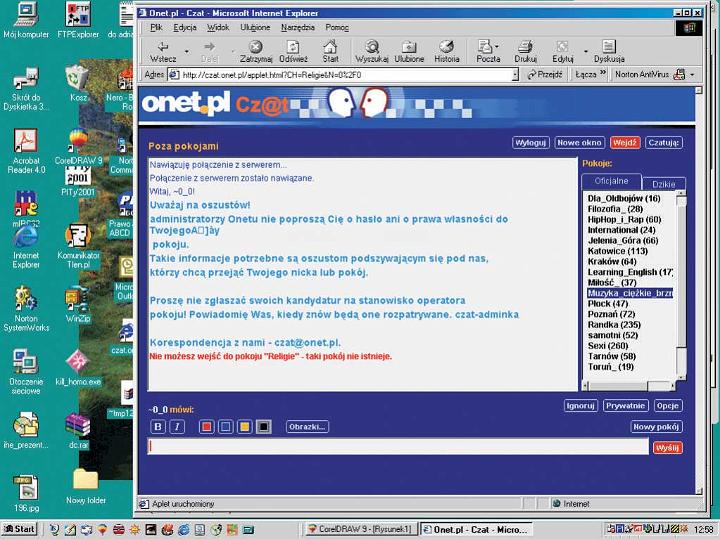Open the Nowy folder desktop folder
This screenshot has height=539, width=720.
(85, 487)
